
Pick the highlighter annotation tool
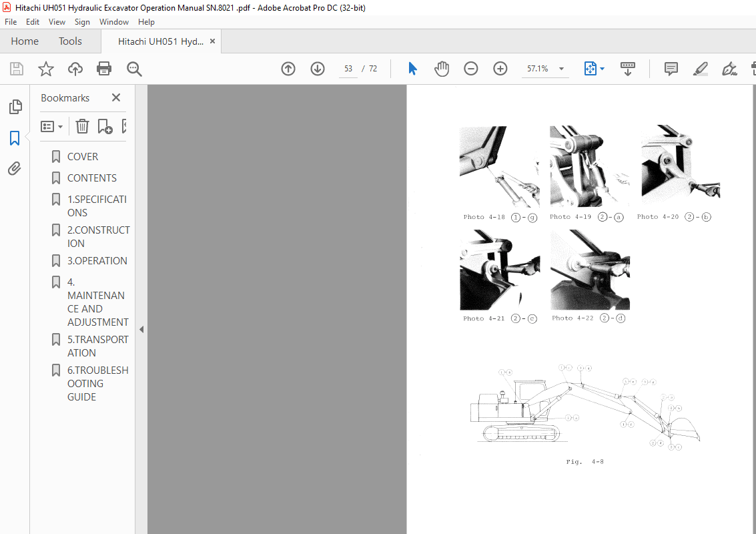tap(700, 69)
